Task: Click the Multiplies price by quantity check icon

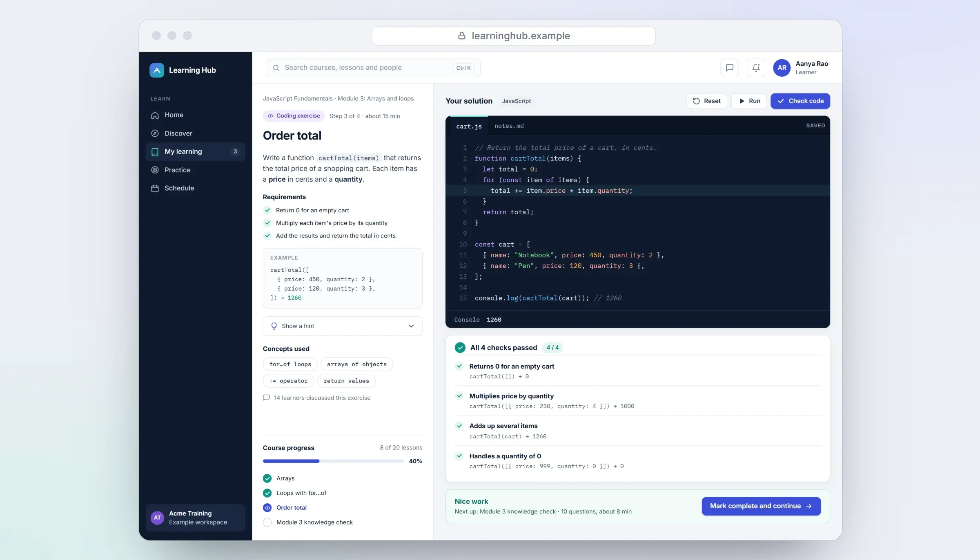Action: coord(459,396)
